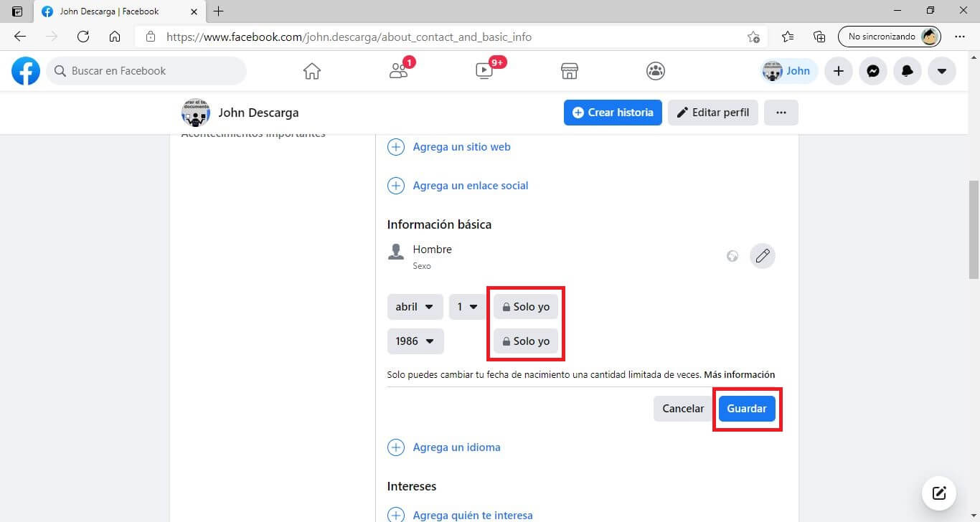Screen dimensions: 980x522
Task: Open the Más información link
Action: (739, 374)
